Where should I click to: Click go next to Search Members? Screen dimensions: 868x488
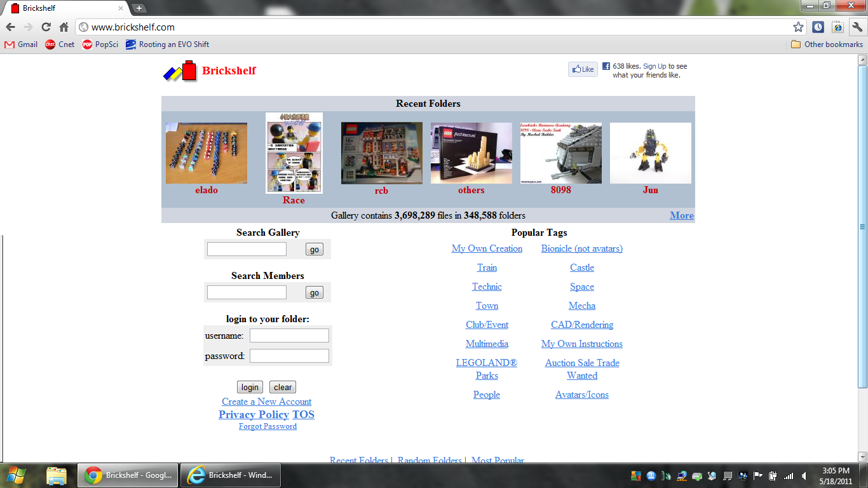(x=315, y=293)
